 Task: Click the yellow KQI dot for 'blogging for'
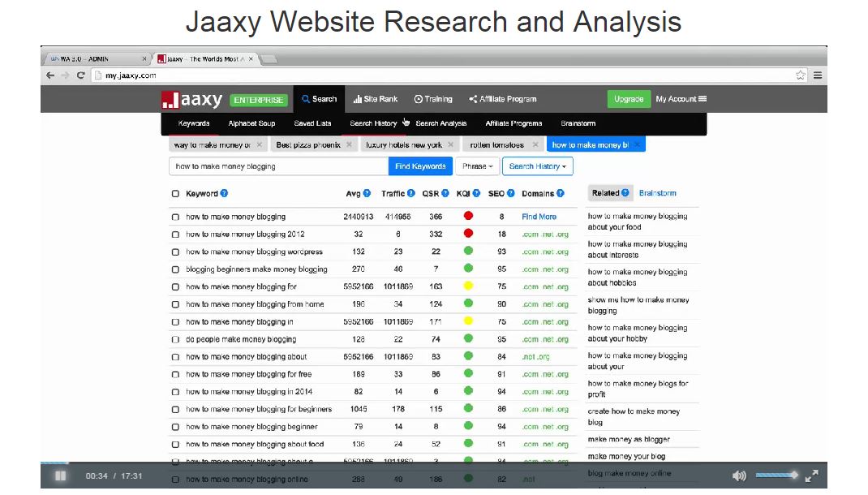(x=468, y=286)
